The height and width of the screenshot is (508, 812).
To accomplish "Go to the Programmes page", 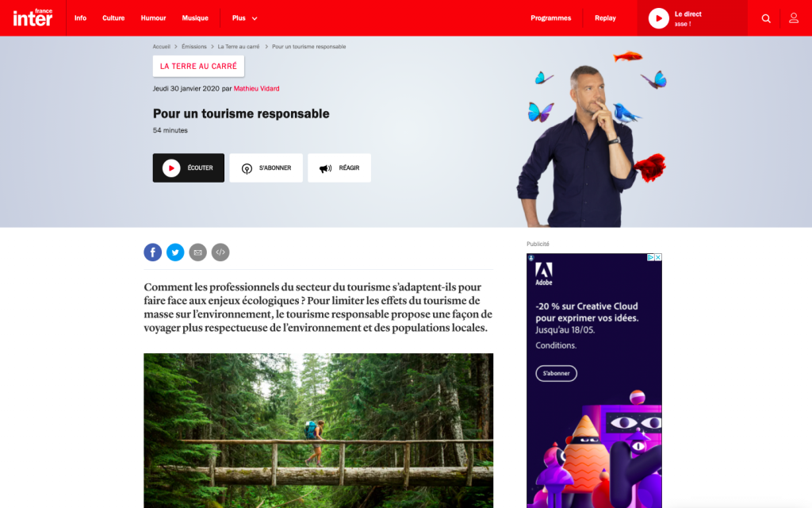I will (x=550, y=18).
